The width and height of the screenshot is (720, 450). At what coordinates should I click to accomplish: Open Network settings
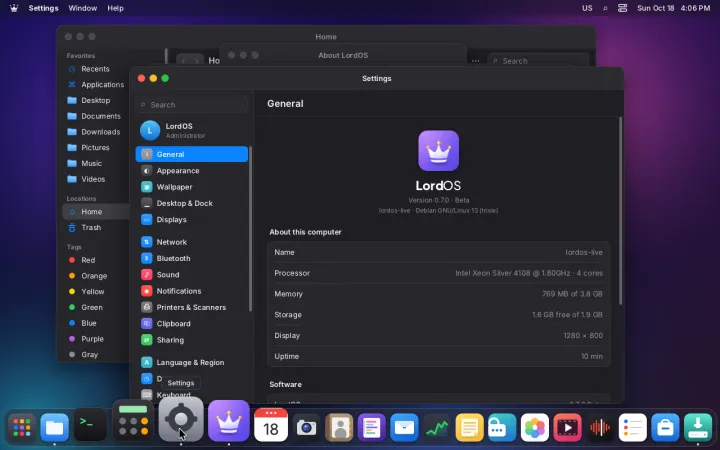coord(191,242)
